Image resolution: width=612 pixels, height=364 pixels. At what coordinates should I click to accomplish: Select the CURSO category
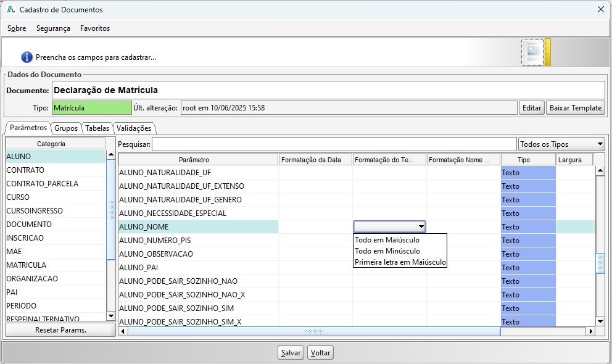(x=56, y=197)
